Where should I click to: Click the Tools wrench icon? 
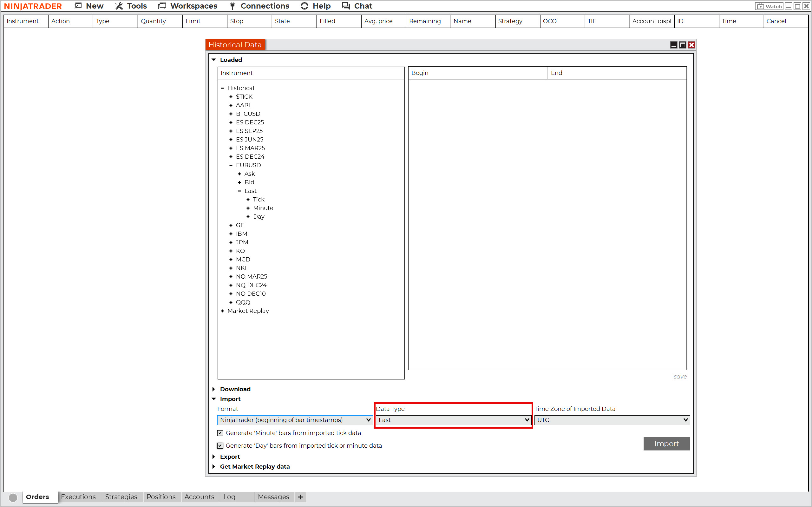pyautogui.click(x=119, y=6)
